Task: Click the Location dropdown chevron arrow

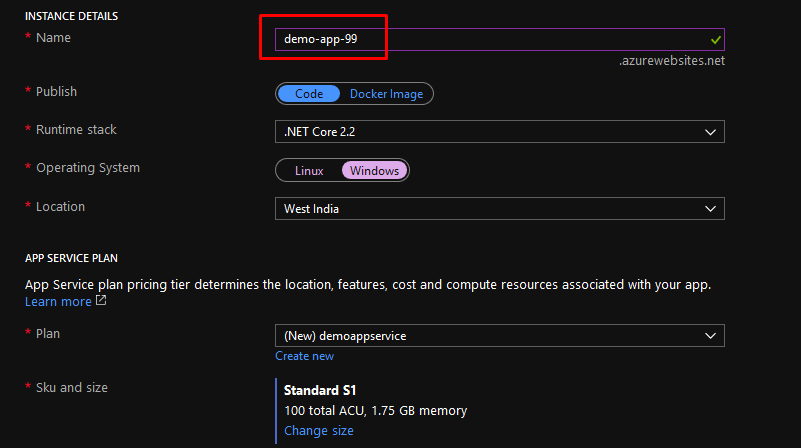Action: pos(710,209)
